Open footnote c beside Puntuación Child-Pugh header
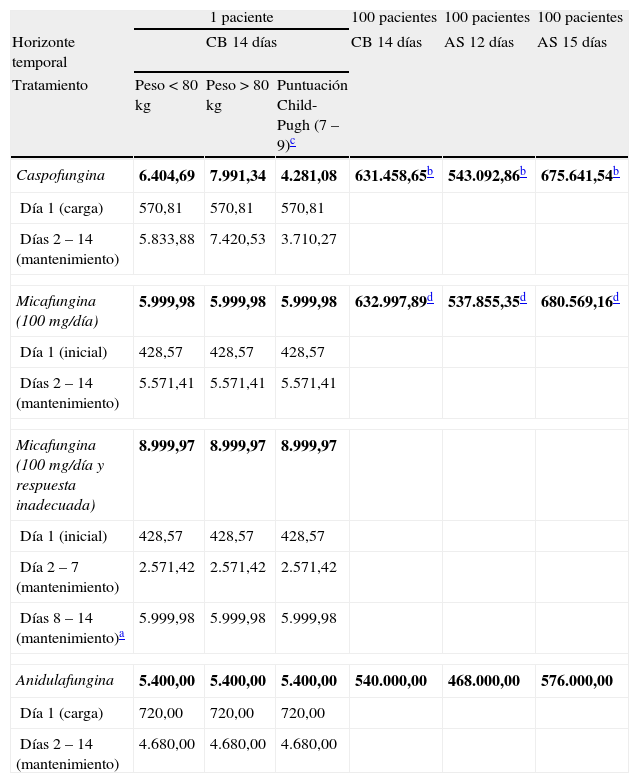This screenshot has width=639, height=783. 294,143
